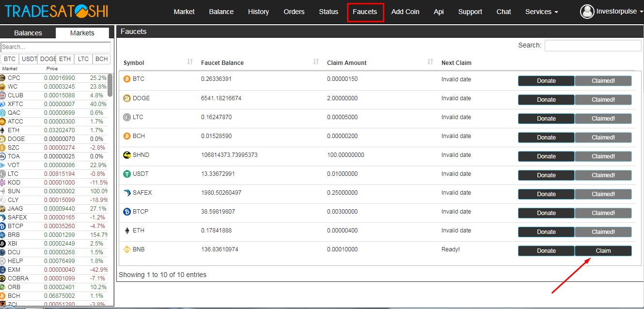The width and height of the screenshot is (644, 309).
Task: Select the ORB market row
Action: tap(54, 287)
